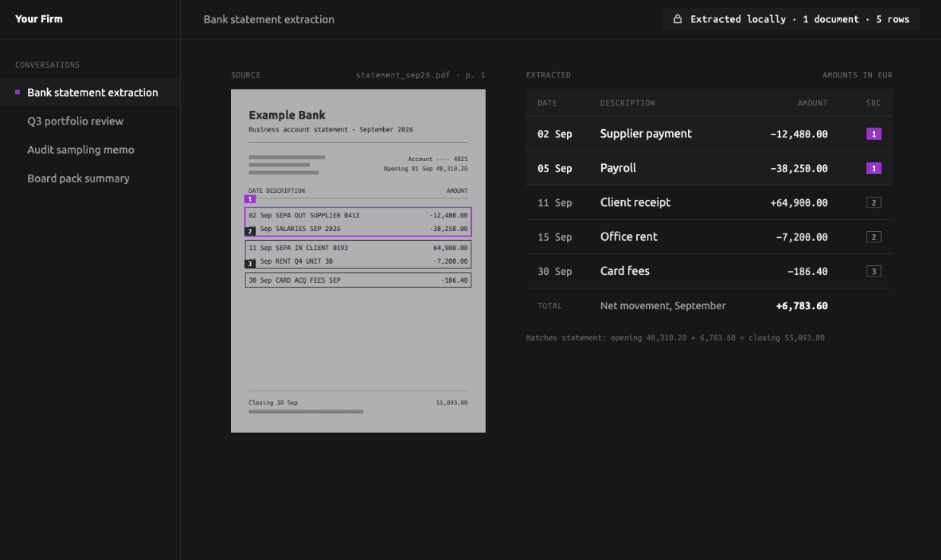
Task: Click the DATE column header in extracted table
Action: [x=547, y=103]
